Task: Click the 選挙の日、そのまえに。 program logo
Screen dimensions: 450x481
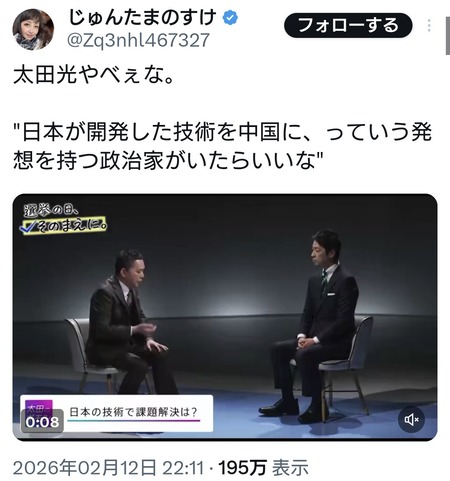Action: tap(65, 219)
